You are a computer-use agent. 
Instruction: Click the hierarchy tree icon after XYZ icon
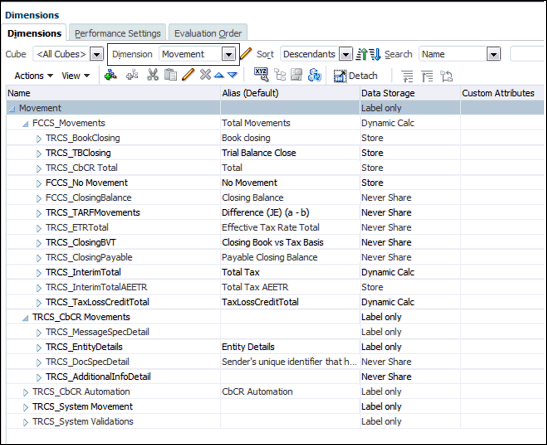(280, 75)
